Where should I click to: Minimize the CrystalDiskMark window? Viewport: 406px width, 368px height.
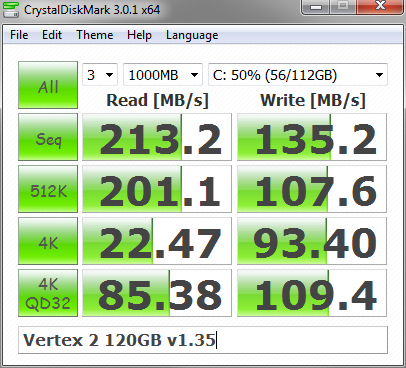(x=316, y=6)
